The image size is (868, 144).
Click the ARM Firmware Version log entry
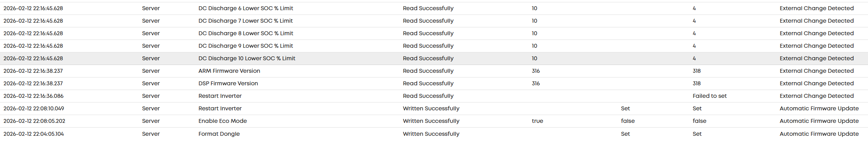pos(434,71)
